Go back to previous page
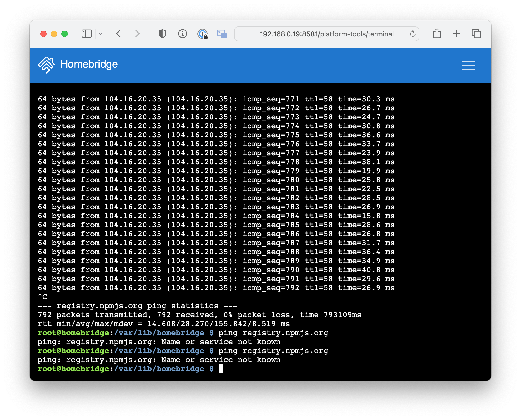 click(x=119, y=34)
